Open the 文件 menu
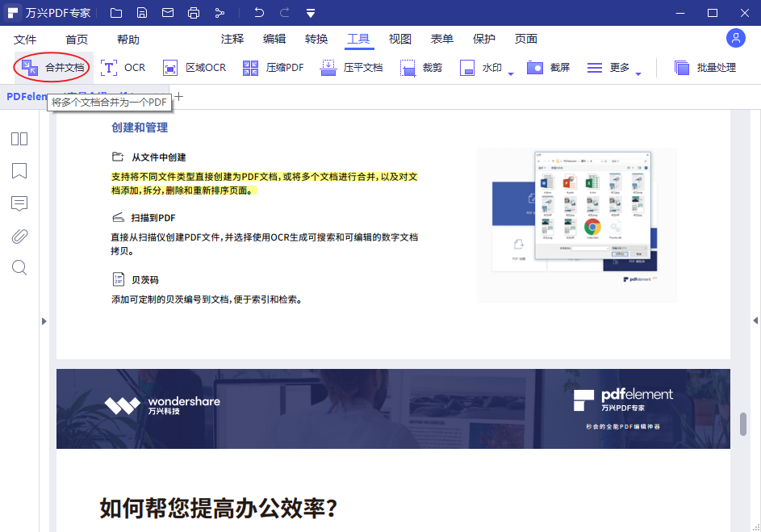The image size is (761, 532). coord(25,38)
